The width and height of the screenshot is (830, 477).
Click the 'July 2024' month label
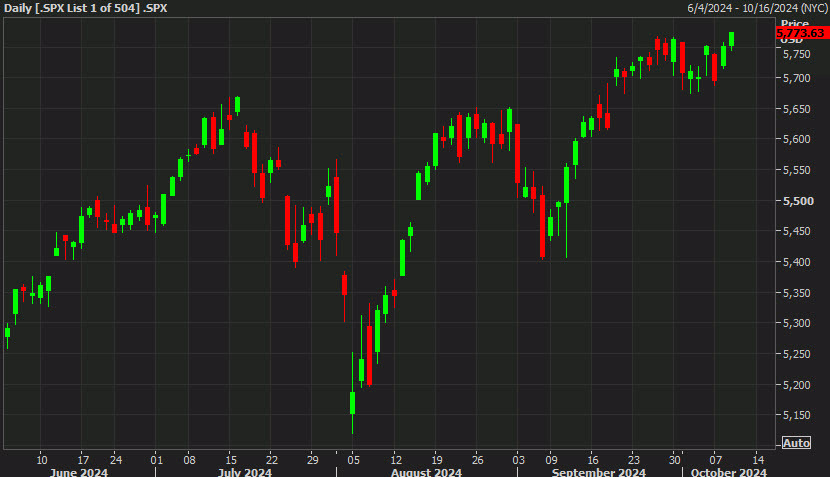tap(245, 472)
